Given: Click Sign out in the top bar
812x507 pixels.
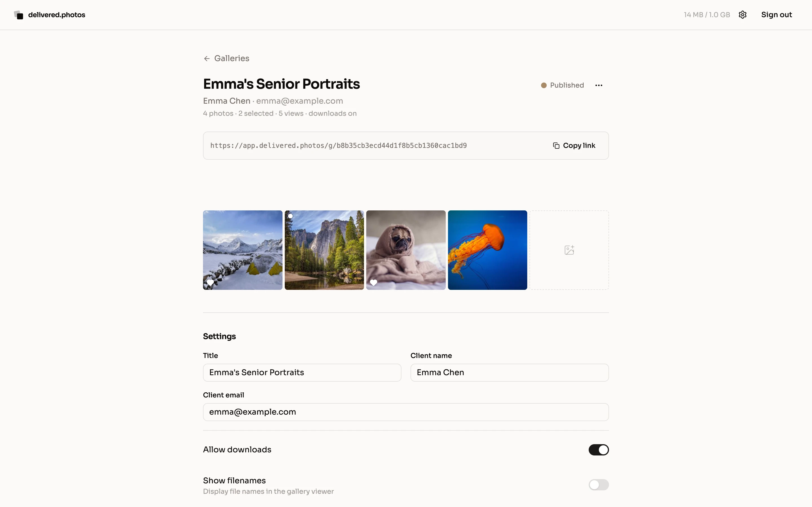Looking at the screenshot, I should point(776,14).
